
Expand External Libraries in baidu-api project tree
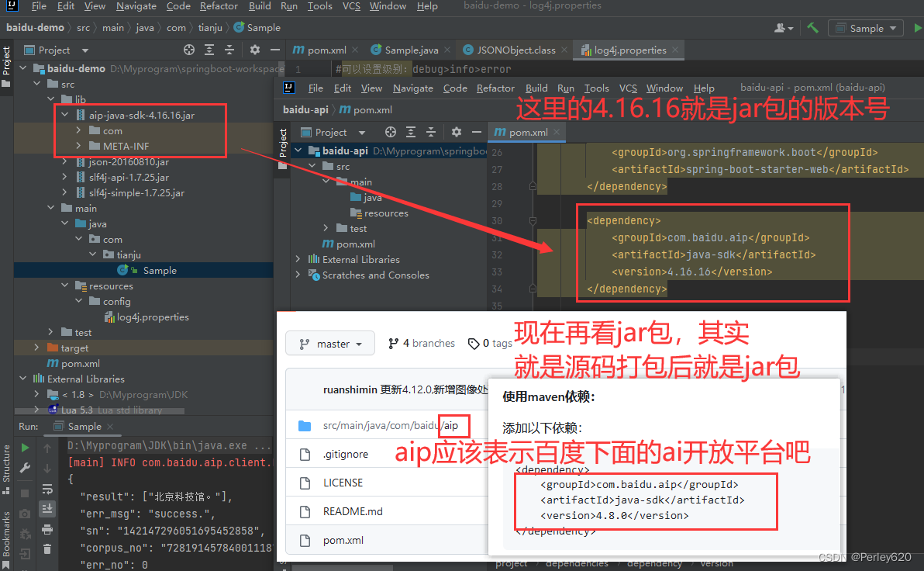point(298,260)
